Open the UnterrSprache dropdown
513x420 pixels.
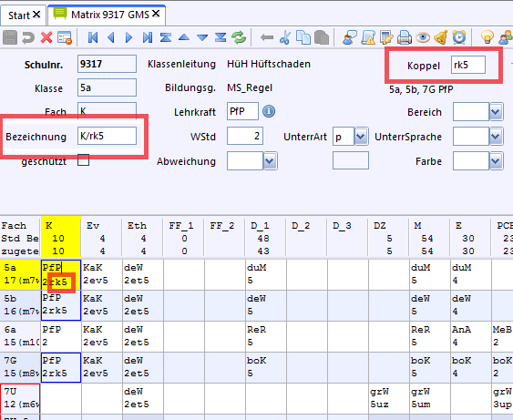(x=496, y=137)
